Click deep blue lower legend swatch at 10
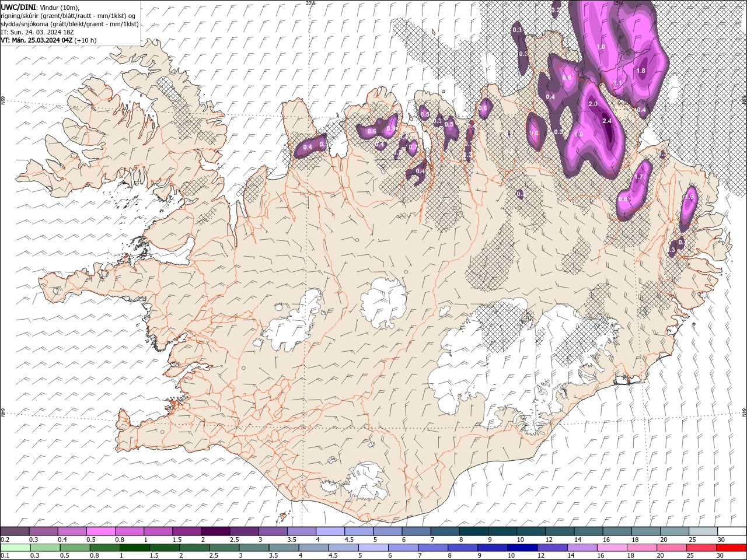The image size is (747, 560). pos(522,548)
